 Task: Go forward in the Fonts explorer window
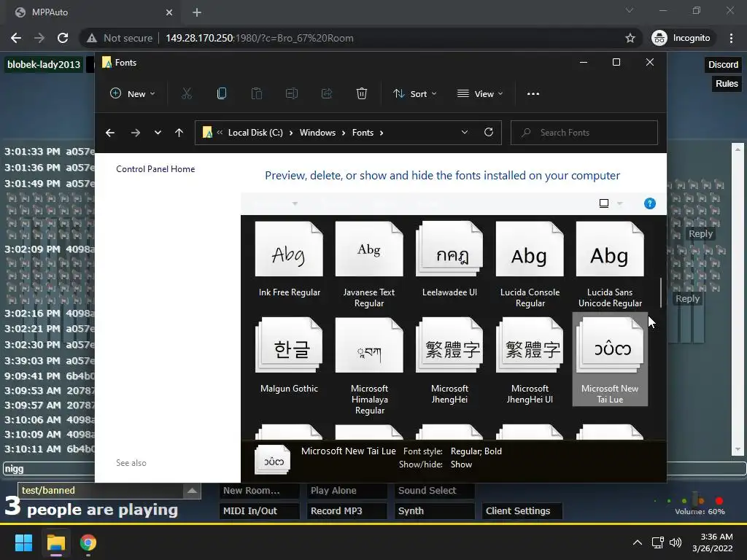click(135, 133)
